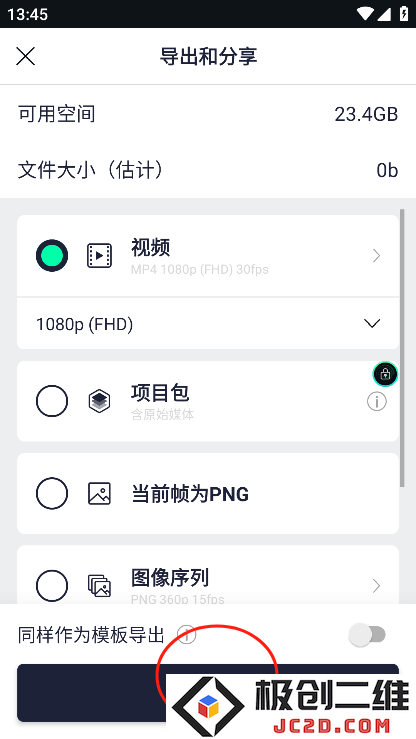Screen dimensions: 416x739
Task: Open the info icon beside 项目包
Action: coord(376,402)
